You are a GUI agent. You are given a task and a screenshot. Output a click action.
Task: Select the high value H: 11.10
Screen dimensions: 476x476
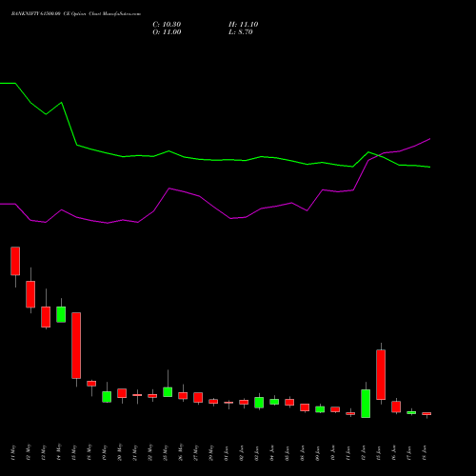point(244,25)
